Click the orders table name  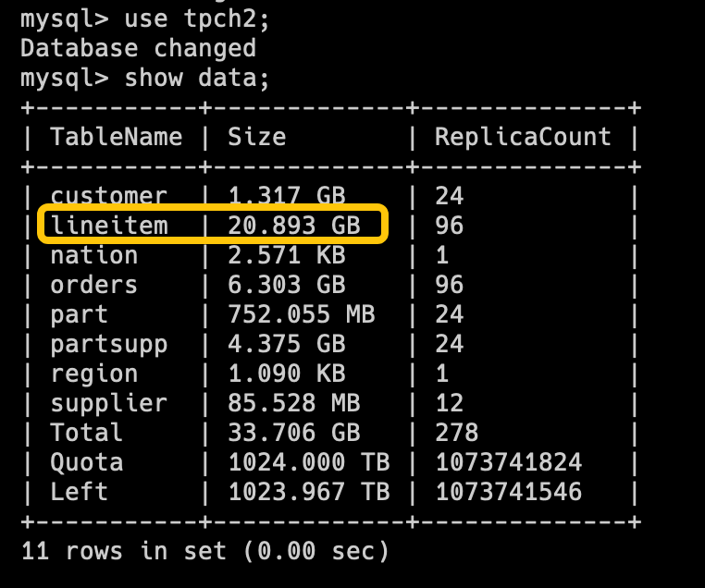[93, 285]
